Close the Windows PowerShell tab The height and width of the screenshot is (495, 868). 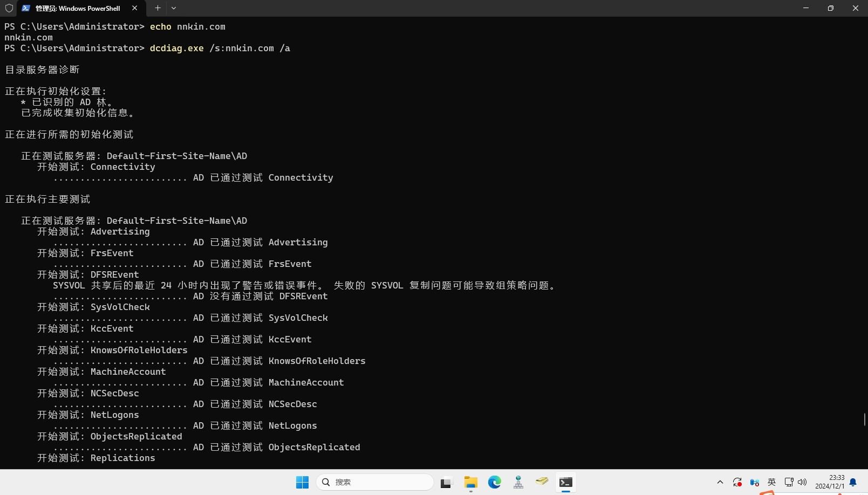(134, 8)
